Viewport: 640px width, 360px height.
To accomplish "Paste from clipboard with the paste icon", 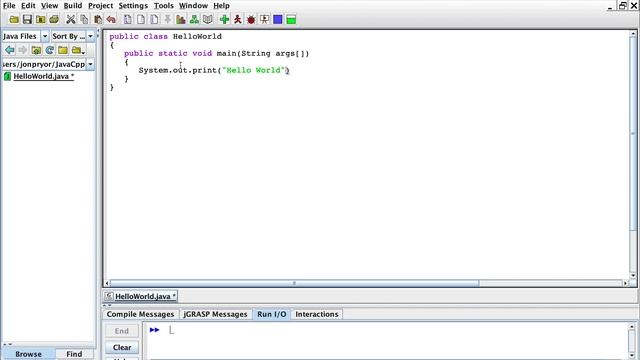I will (98, 19).
